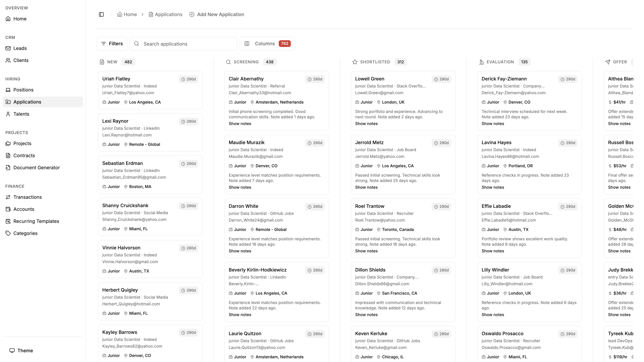Open the Transactions page
The height and width of the screenshot is (362, 644).
click(x=43, y=197)
